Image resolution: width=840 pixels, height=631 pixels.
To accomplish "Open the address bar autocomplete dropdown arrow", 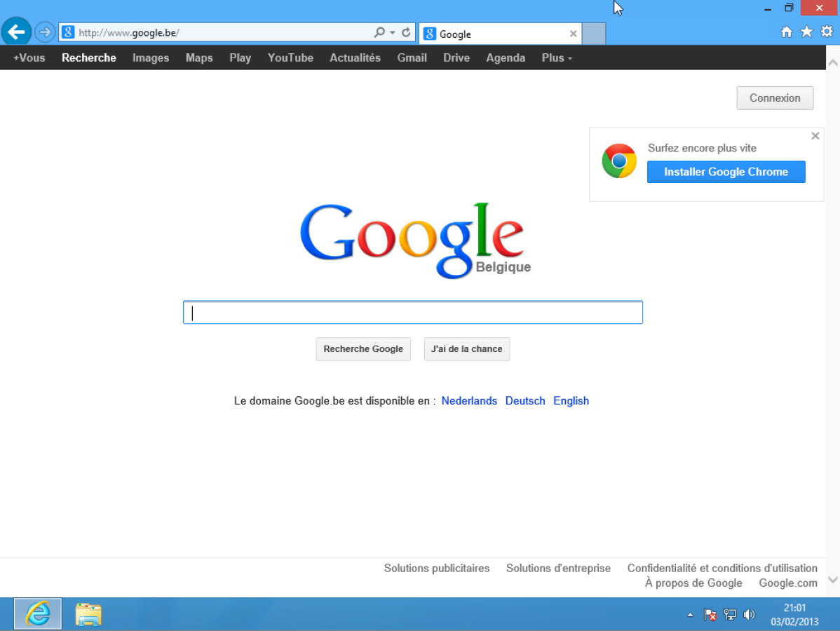I will tap(393, 32).
